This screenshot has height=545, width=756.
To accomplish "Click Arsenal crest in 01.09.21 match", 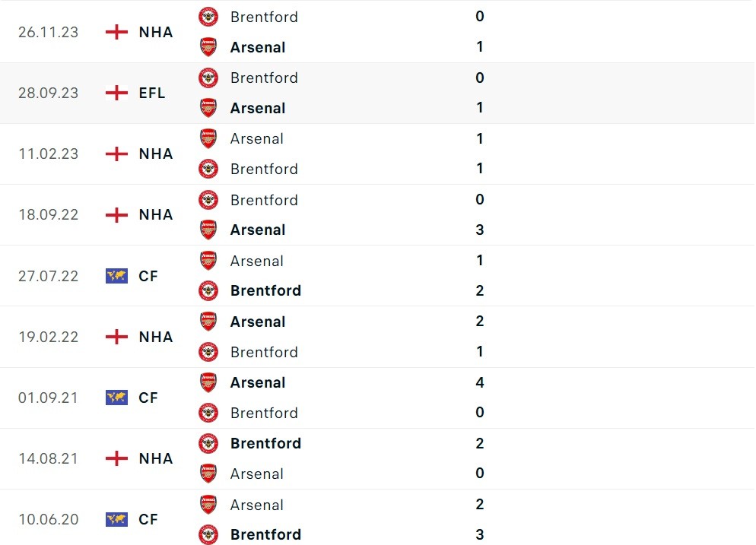I will (x=208, y=382).
